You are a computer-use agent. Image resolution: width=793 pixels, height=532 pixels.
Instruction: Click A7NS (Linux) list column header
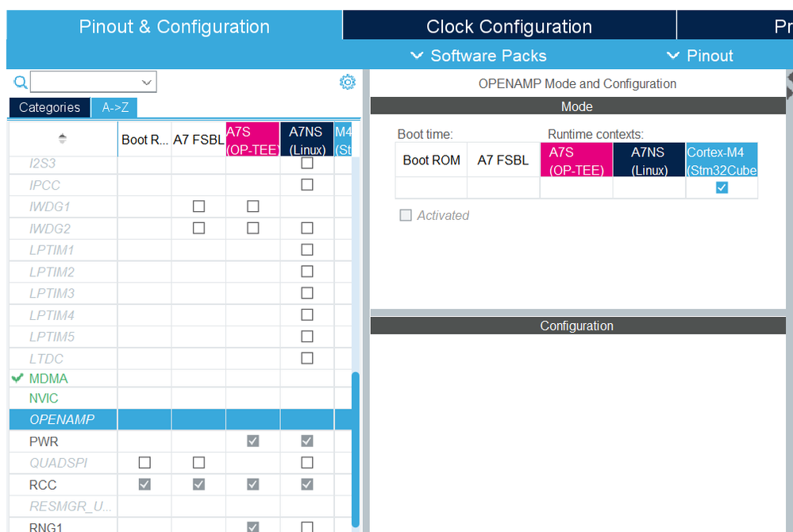307,140
